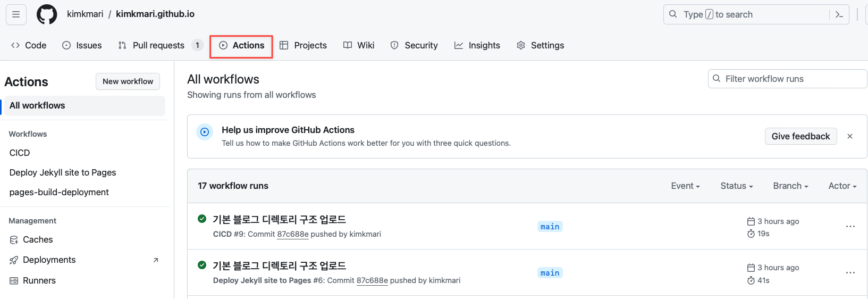Click success status icon of CICD #9

[202, 219]
